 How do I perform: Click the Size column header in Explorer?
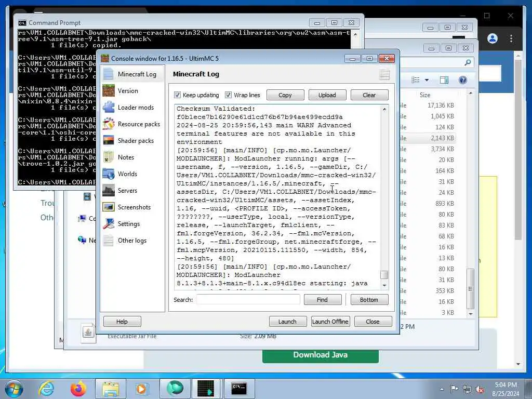425,95
